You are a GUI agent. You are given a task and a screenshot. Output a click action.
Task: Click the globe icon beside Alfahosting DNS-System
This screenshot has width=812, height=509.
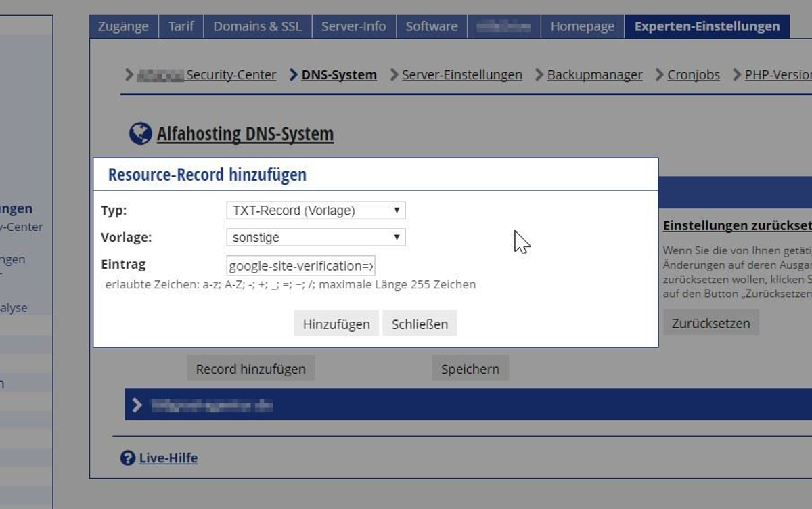click(140, 133)
